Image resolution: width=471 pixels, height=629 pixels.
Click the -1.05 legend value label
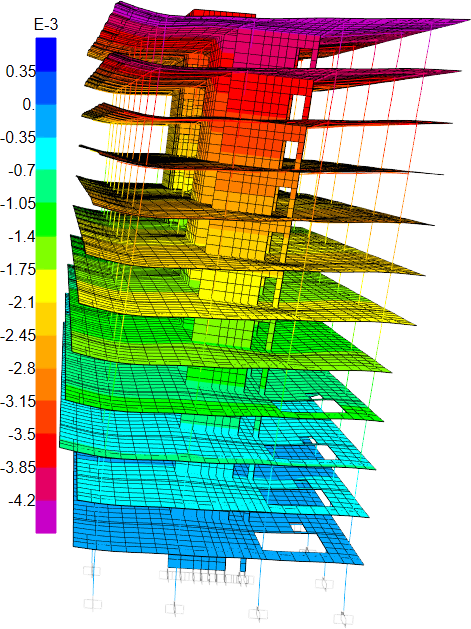pyautogui.click(x=18, y=203)
